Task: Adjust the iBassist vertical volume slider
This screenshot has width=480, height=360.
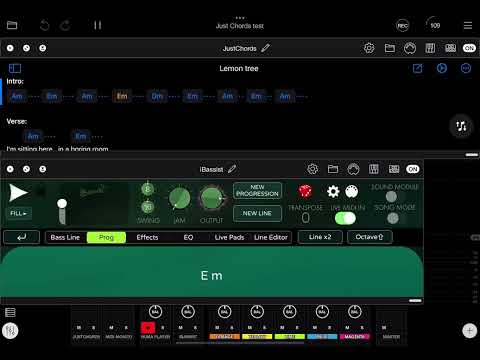Action: pyautogui.click(x=62, y=211)
